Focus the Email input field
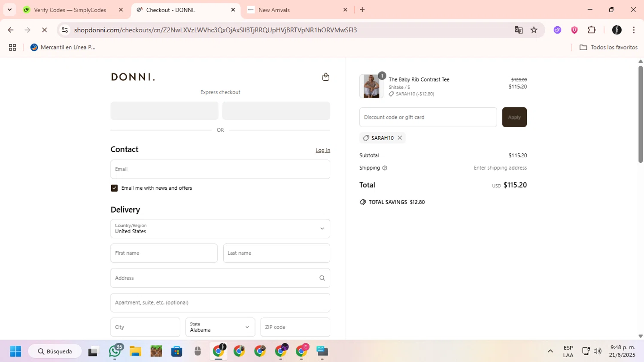The width and height of the screenshot is (644, 362). coord(220,169)
